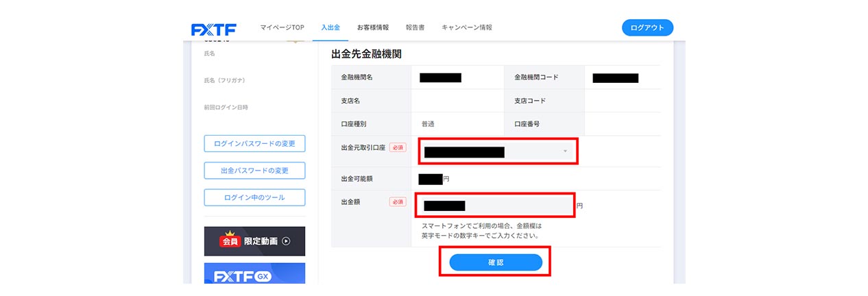
Task: Open the FXTF GX banner
Action: tap(254, 273)
